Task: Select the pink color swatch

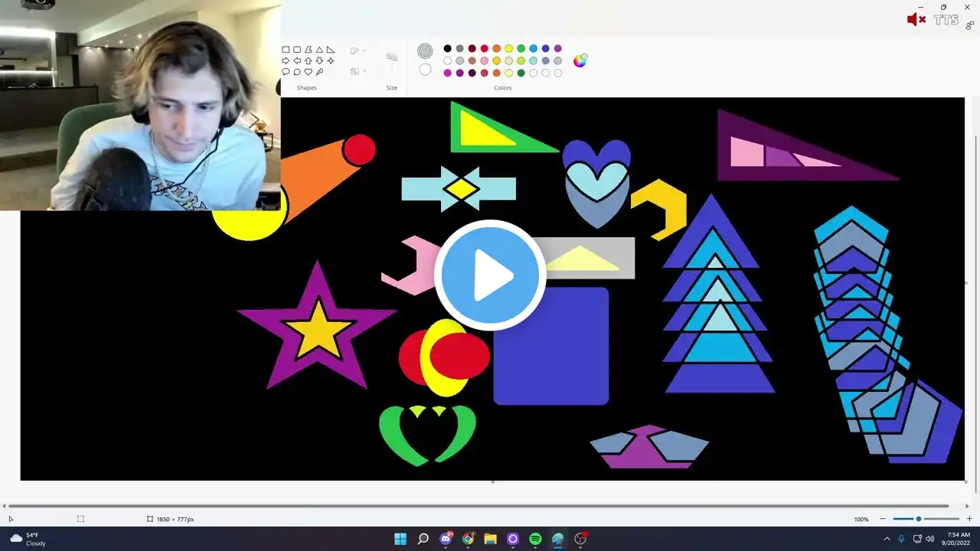Action: 485,61
